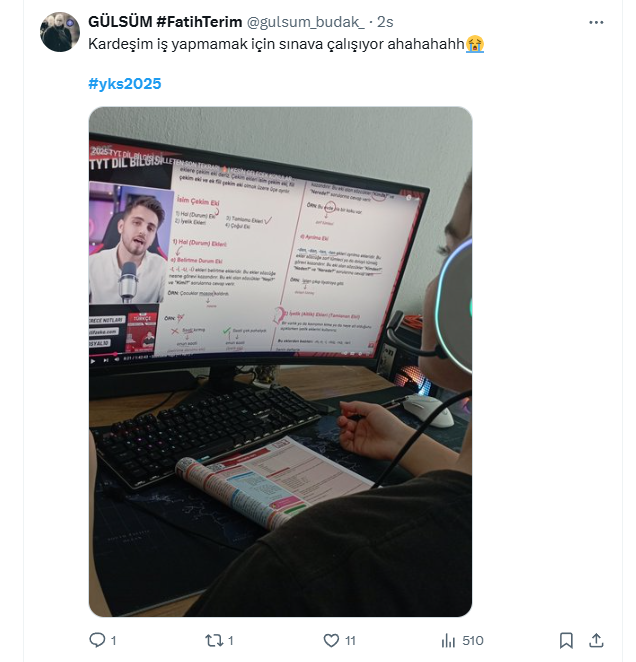Click the 2s timestamp

385,22
